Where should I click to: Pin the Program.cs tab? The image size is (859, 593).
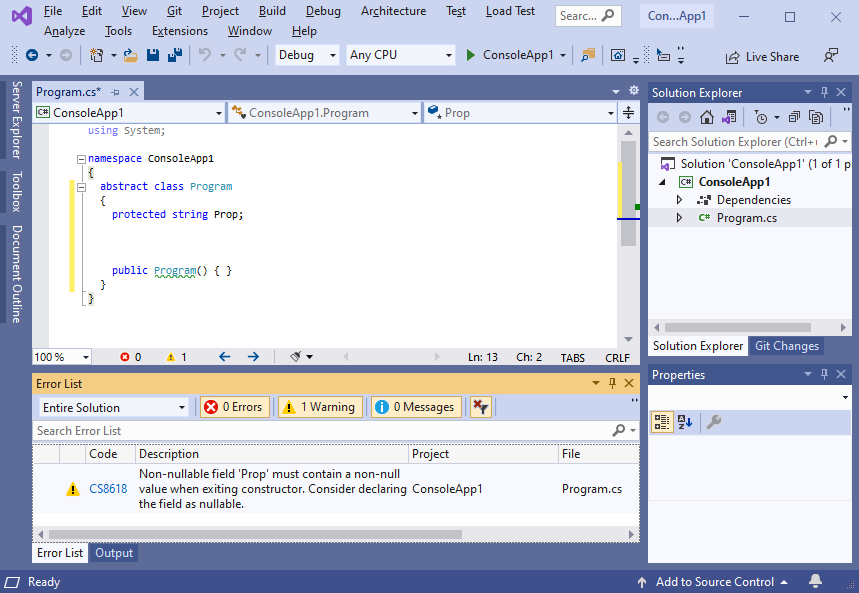click(115, 92)
